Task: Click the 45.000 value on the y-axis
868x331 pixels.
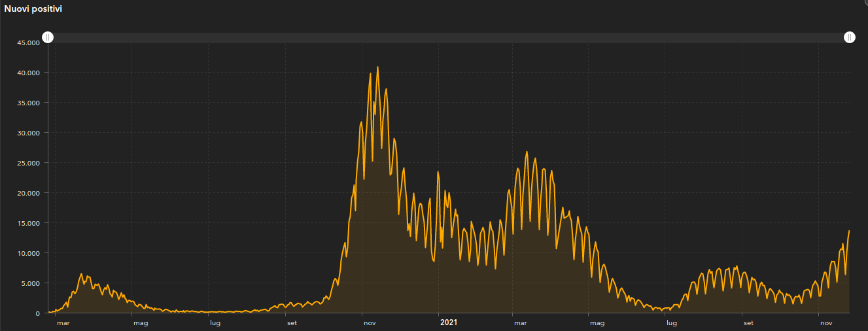Action: [x=29, y=43]
